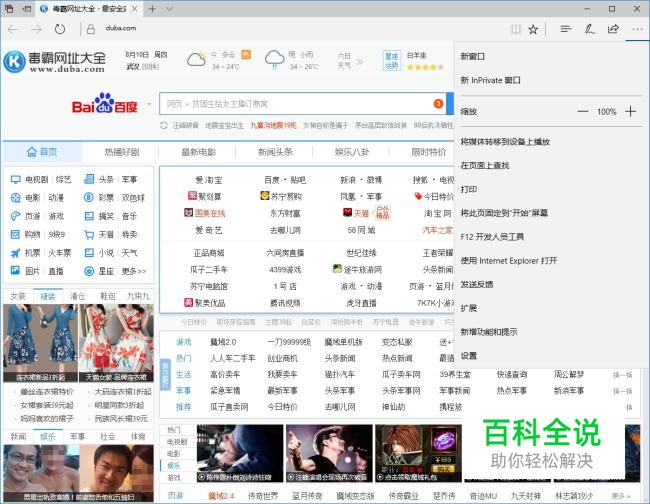Click the refresh hot-words icon below search
Image resolution: width=650 pixels, height=504 pixels.
tap(164, 125)
